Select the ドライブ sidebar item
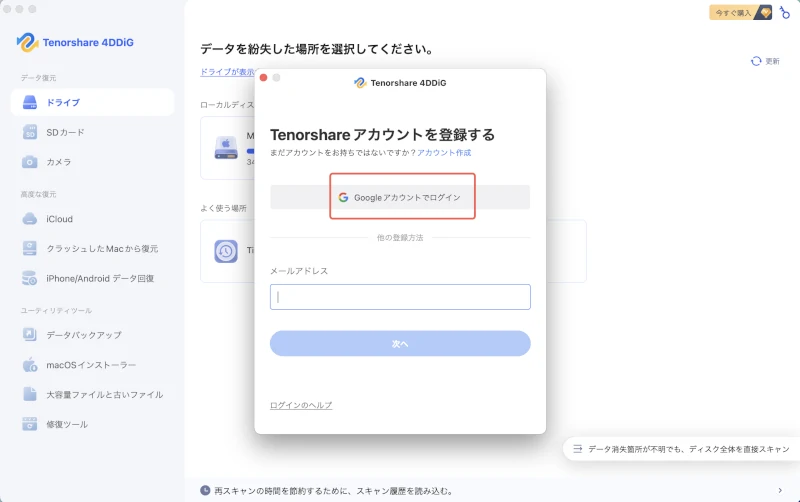Image resolution: width=800 pixels, height=502 pixels. coord(92,102)
